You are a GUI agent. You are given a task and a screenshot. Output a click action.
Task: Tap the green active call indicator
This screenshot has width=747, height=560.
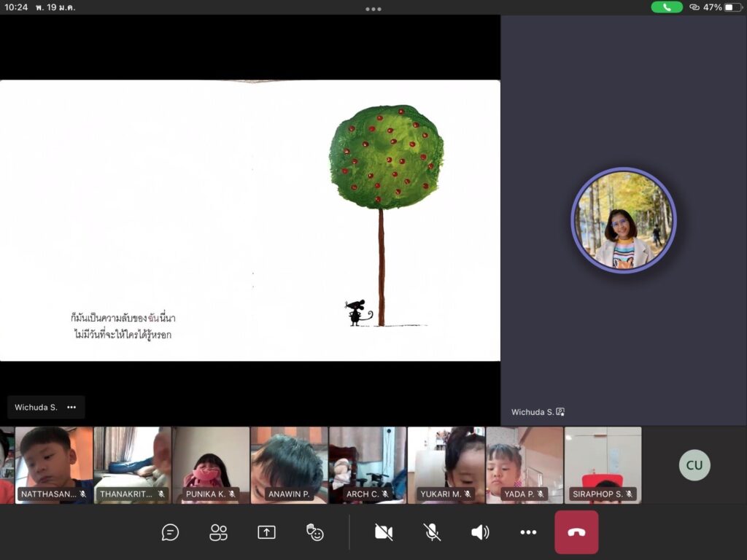(667, 7)
